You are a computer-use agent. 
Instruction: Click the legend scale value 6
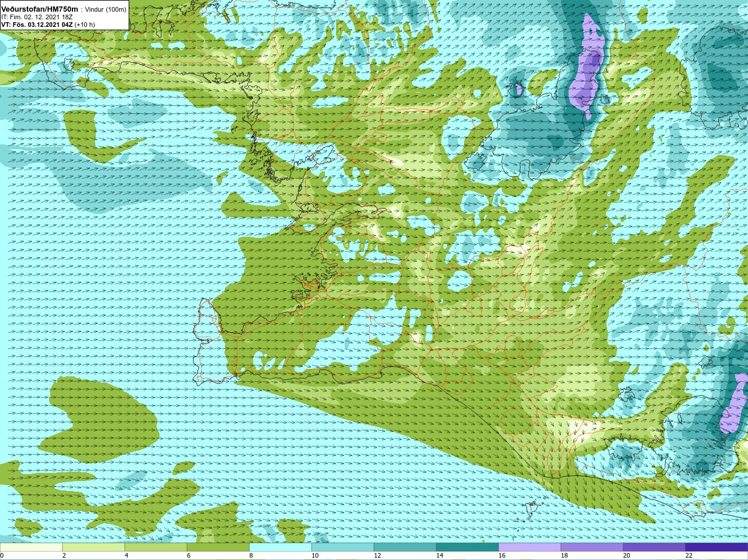(x=189, y=555)
